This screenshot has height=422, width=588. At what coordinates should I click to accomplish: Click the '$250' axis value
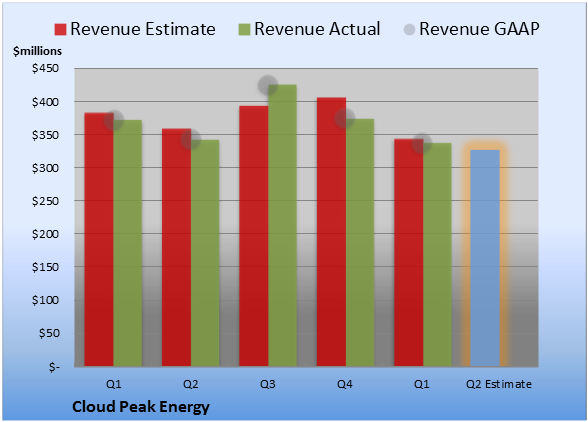coord(46,201)
